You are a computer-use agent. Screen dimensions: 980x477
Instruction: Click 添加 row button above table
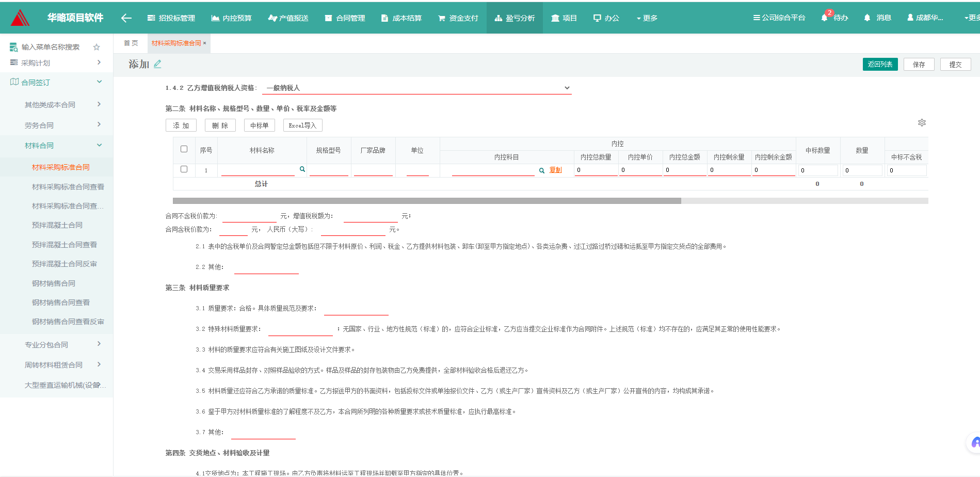pos(181,125)
